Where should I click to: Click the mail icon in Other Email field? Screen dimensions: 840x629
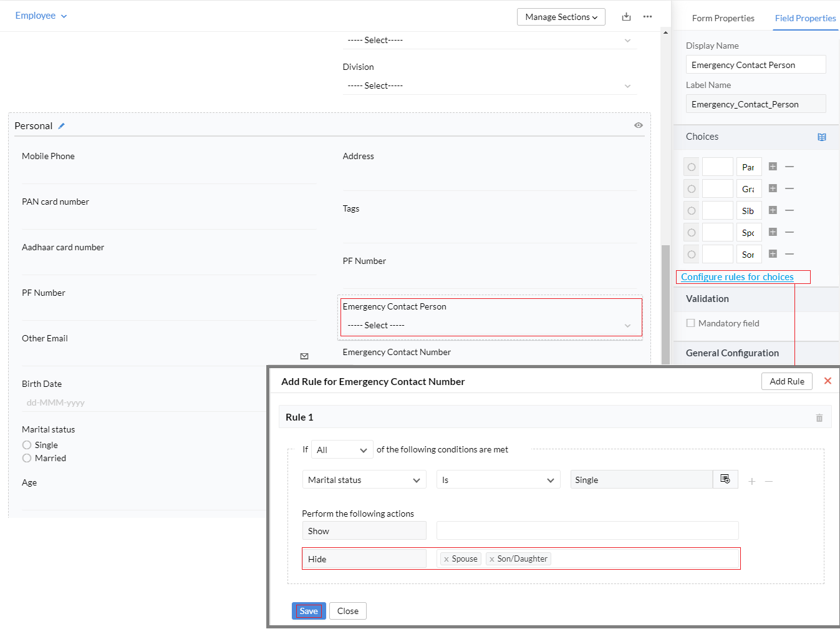pyautogui.click(x=304, y=356)
